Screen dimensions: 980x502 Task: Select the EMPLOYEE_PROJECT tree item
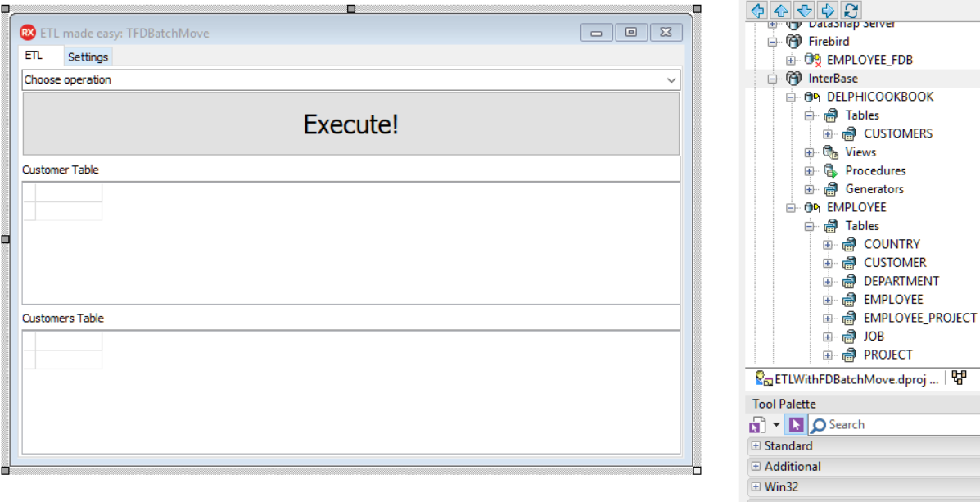pyautogui.click(x=920, y=318)
